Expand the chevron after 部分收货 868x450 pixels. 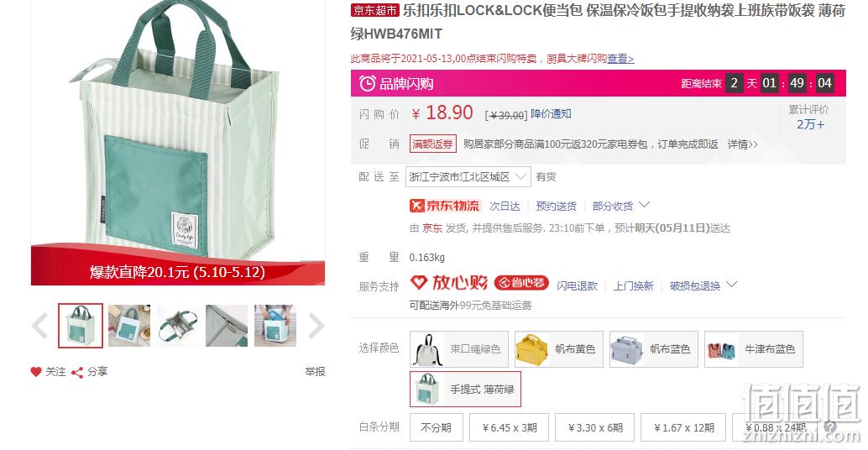[644, 205]
